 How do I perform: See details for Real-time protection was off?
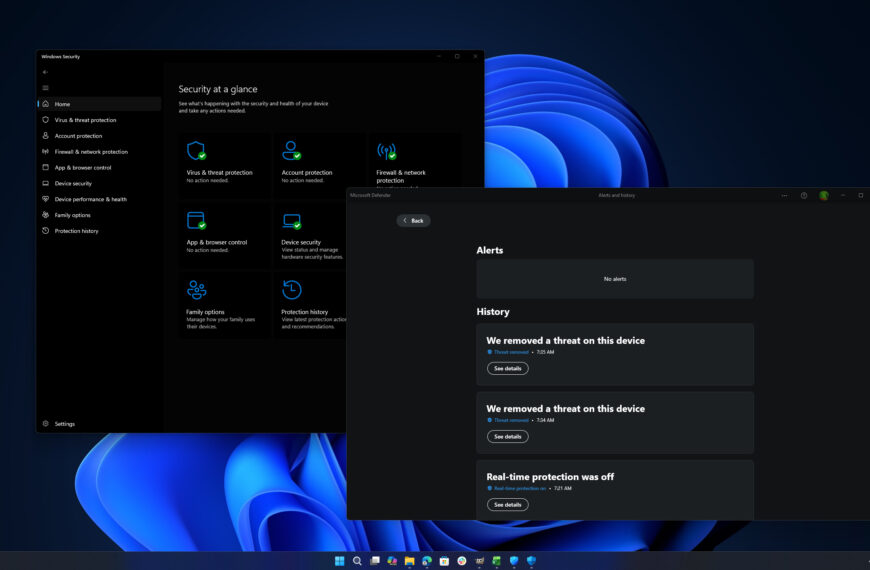click(508, 505)
